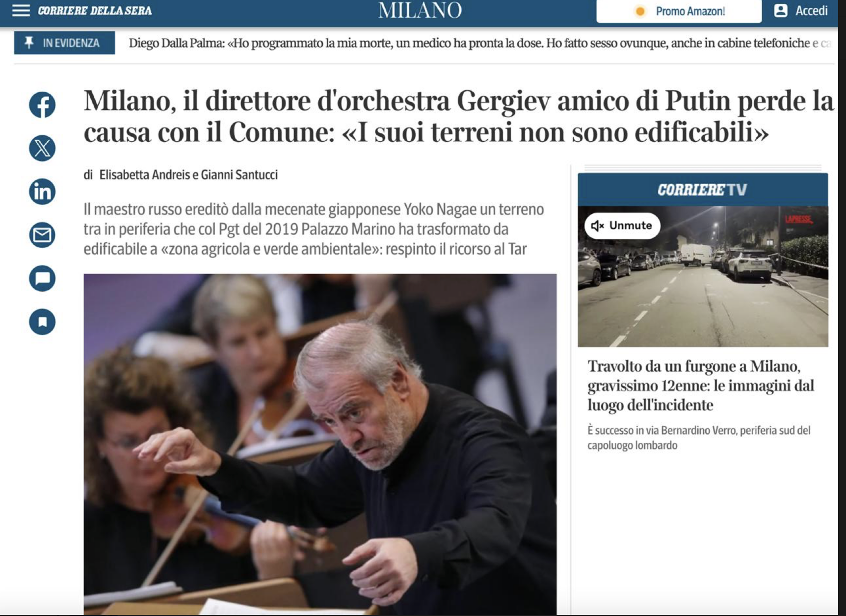Screen dimensions: 846x616
Task: Share article on LinkedIn
Action: click(42, 191)
